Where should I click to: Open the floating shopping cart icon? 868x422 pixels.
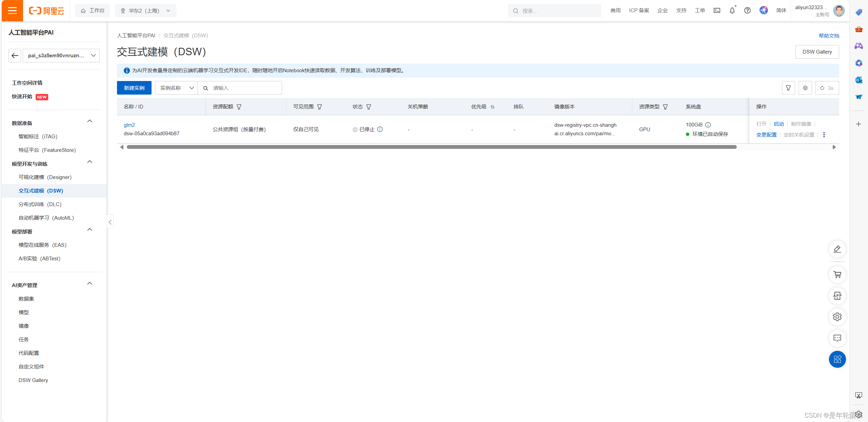(837, 275)
